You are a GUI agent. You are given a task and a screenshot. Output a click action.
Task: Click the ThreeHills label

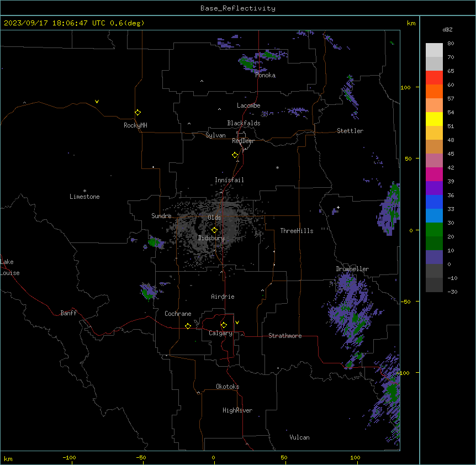(297, 231)
